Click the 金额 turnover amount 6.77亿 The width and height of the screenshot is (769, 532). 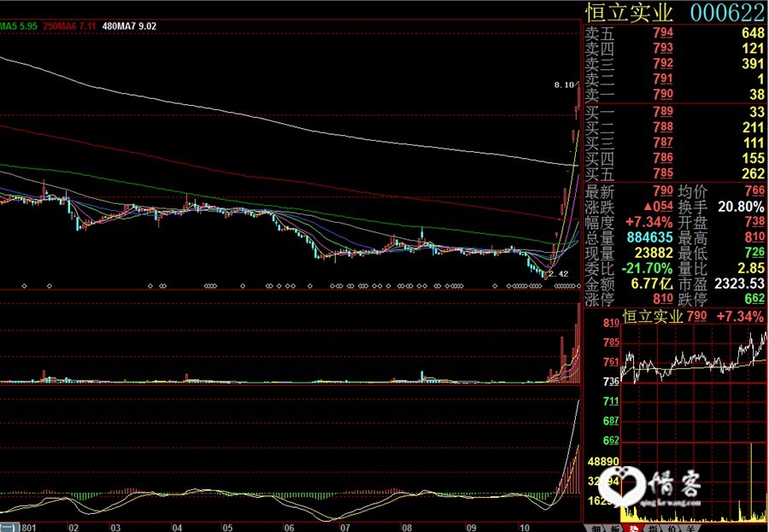(x=652, y=284)
